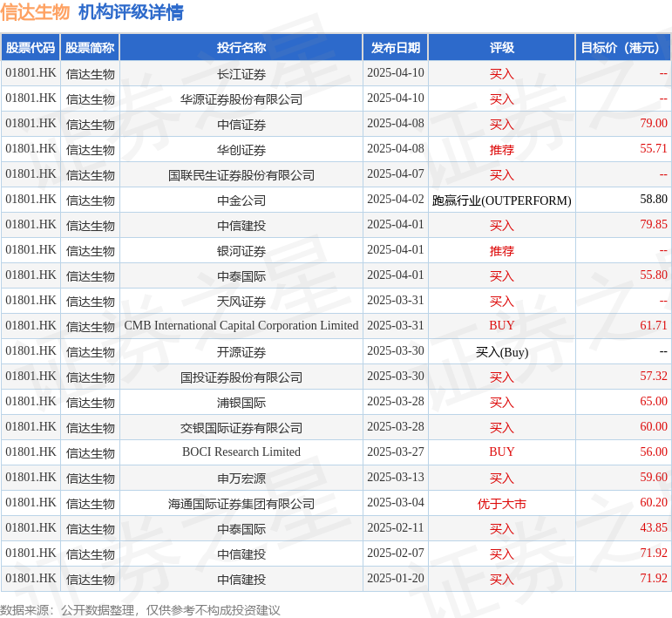Click target price 57.32

654,377
